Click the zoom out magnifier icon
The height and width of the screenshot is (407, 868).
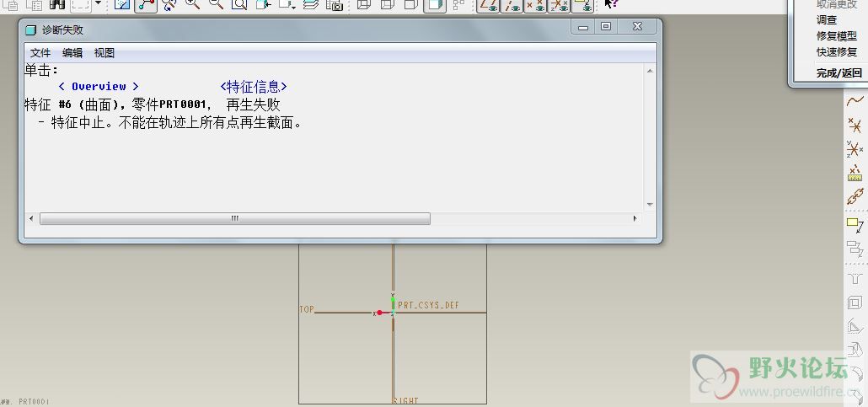coord(216,4)
